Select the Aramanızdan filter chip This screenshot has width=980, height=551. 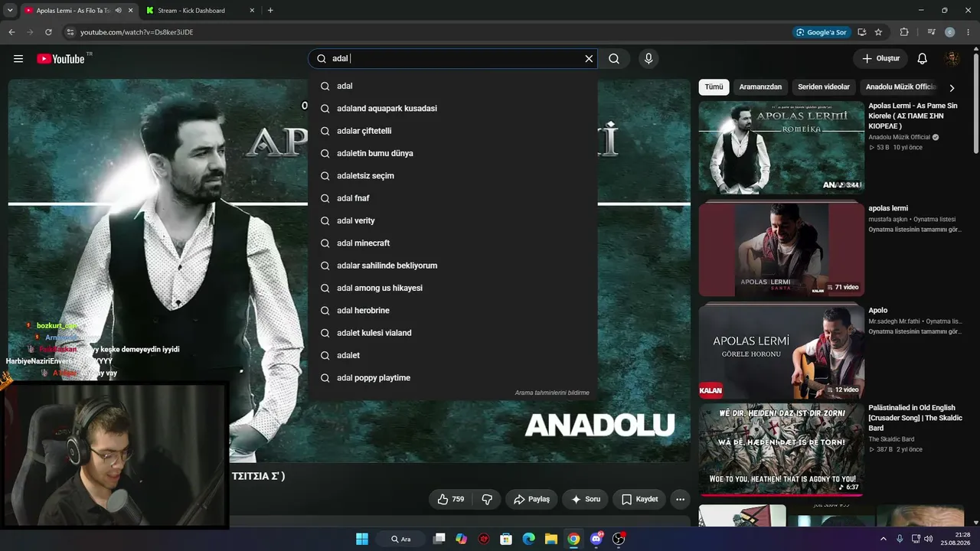point(760,87)
